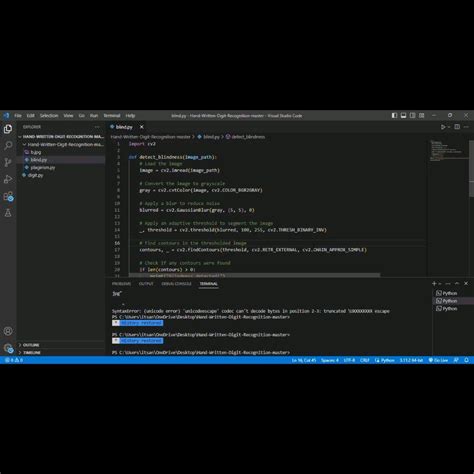Screen dimensions: 474x474
Task: Open the Extensions view icon
Action: point(8,196)
